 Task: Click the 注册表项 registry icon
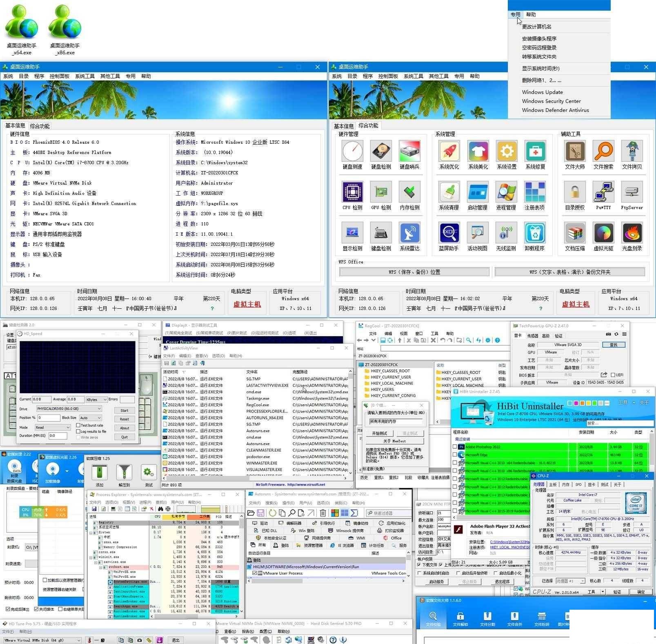pyautogui.click(x=535, y=192)
